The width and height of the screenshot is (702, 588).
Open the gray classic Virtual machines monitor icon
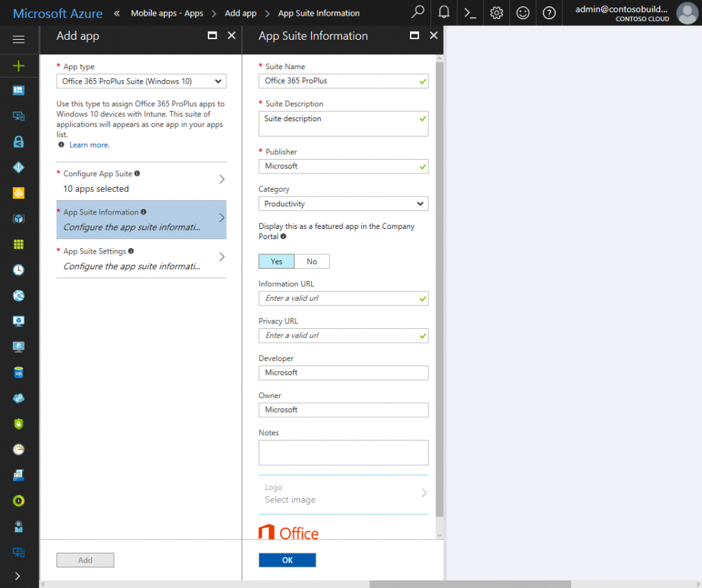(19, 347)
